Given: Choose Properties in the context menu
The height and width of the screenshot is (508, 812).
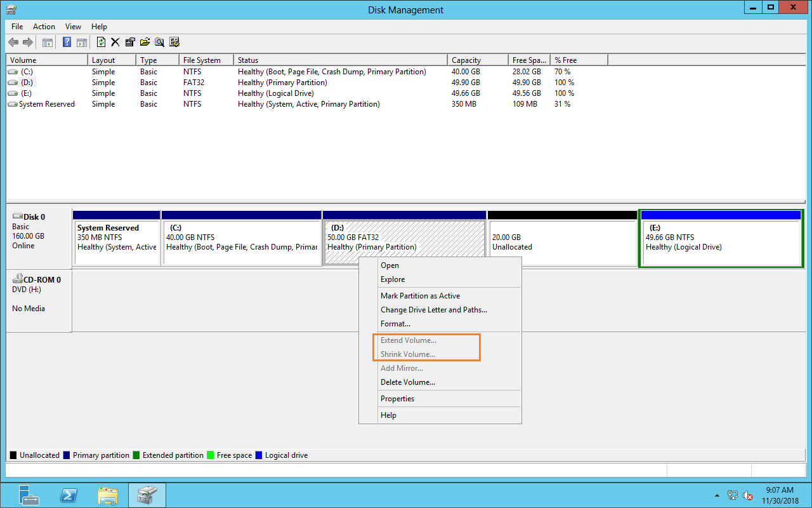Looking at the screenshot, I should pyautogui.click(x=440, y=399).
